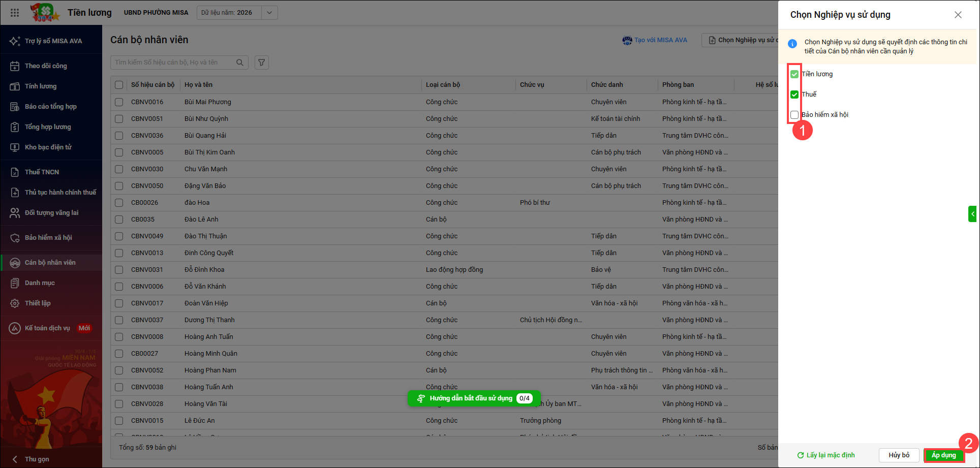Screen dimensions: 980x468
Task: Tick the select-all checkbox in table header
Action: coord(119,85)
